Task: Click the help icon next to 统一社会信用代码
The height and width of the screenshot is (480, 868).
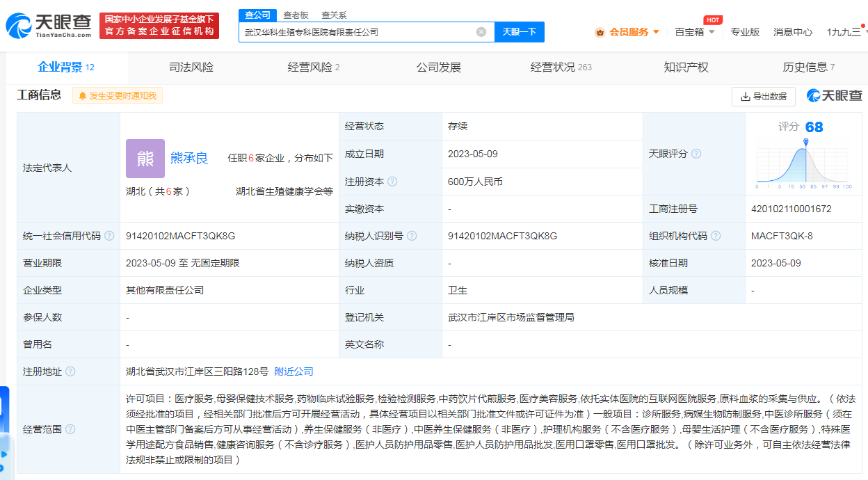Action: pos(109,236)
